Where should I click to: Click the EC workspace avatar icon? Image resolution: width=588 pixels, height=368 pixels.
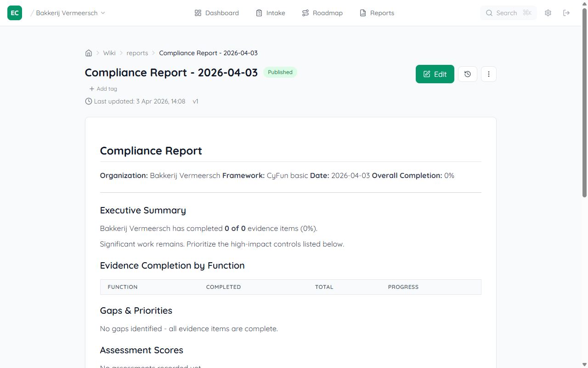(14, 12)
